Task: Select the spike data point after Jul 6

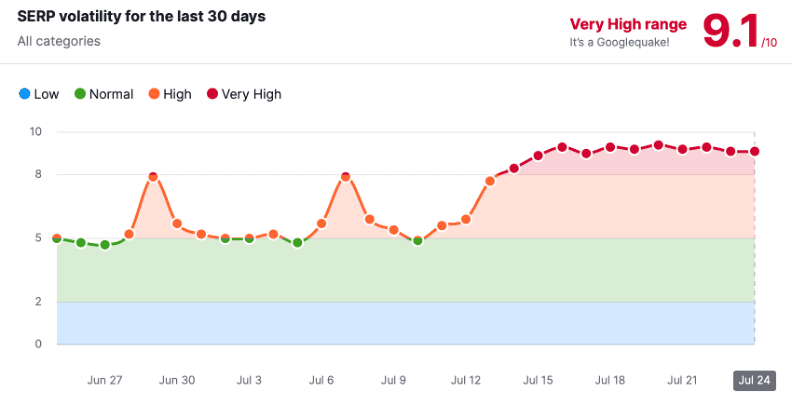Action: [346, 177]
